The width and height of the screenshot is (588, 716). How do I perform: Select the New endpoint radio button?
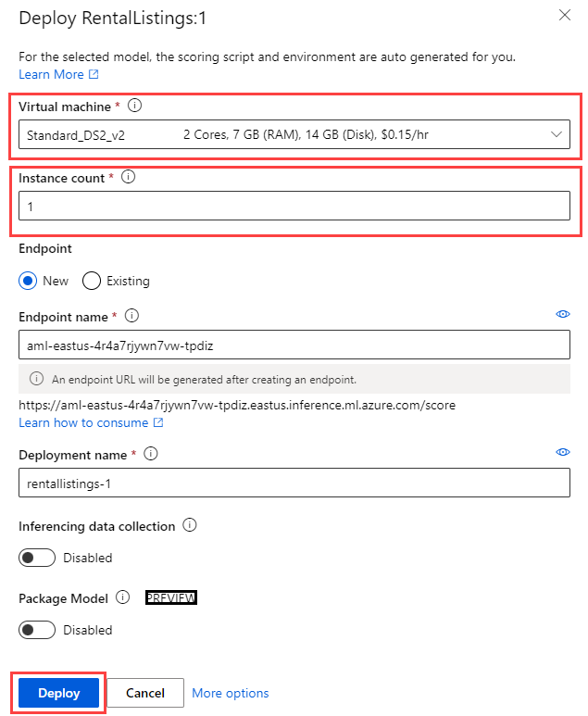[28, 281]
